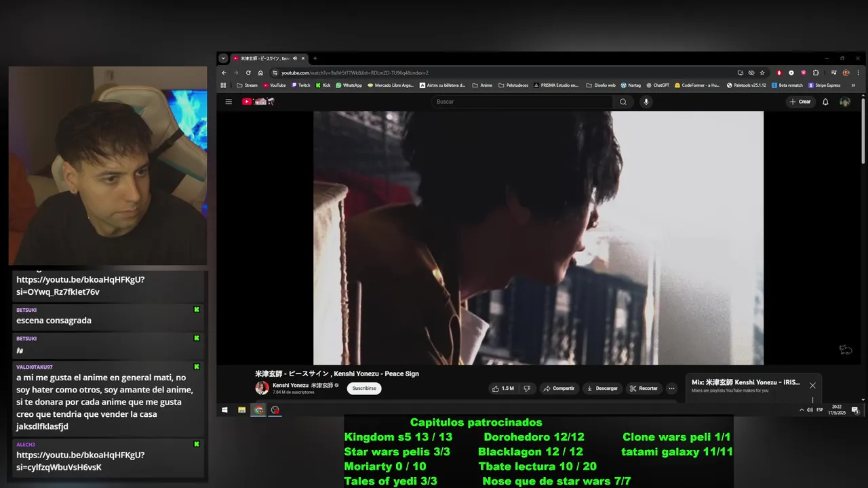Click the video player frame

coord(538,238)
